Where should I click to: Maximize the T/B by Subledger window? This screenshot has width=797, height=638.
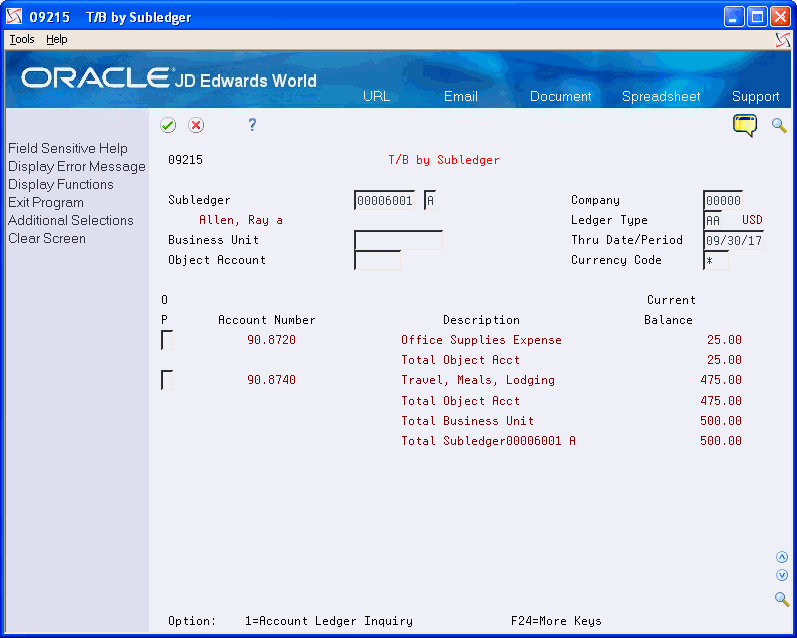point(757,17)
